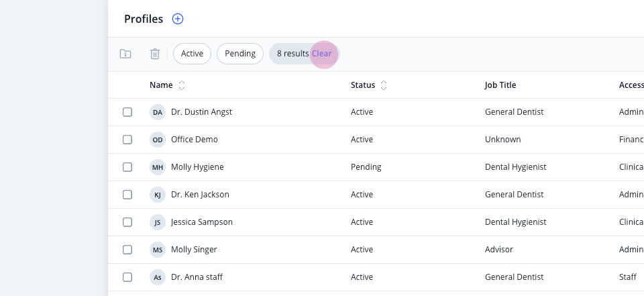
Task: Open the OD avatar for Office Demo
Action: point(157,140)
